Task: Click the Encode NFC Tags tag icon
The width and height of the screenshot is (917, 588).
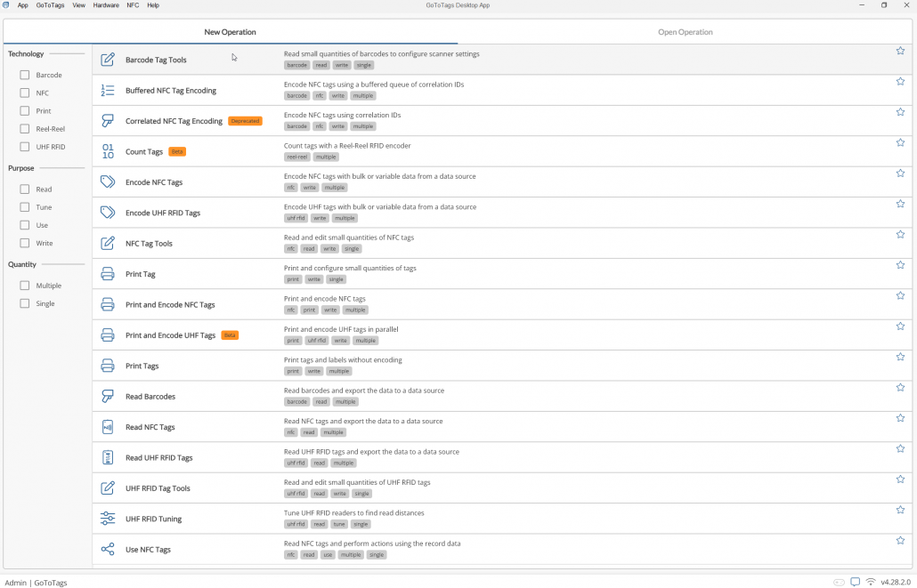Action: [108, 181]
